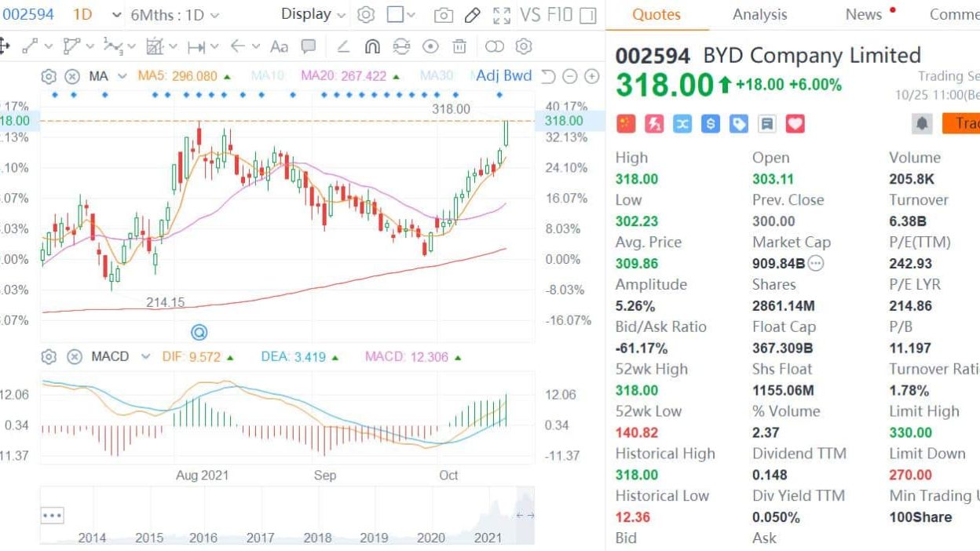The width and height of the screenshot is (980, 551).
Task: Select the trend line drawing tool
Action: click(x=30, y=47)
